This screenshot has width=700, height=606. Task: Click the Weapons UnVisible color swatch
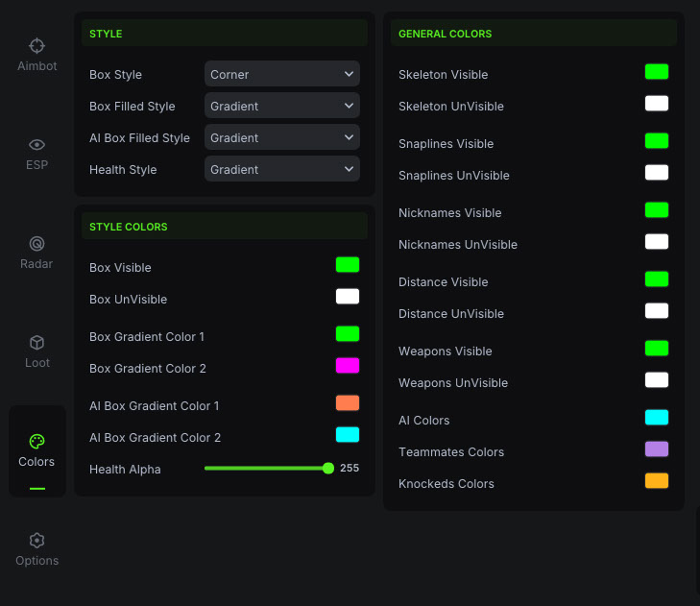pos(657,380)
